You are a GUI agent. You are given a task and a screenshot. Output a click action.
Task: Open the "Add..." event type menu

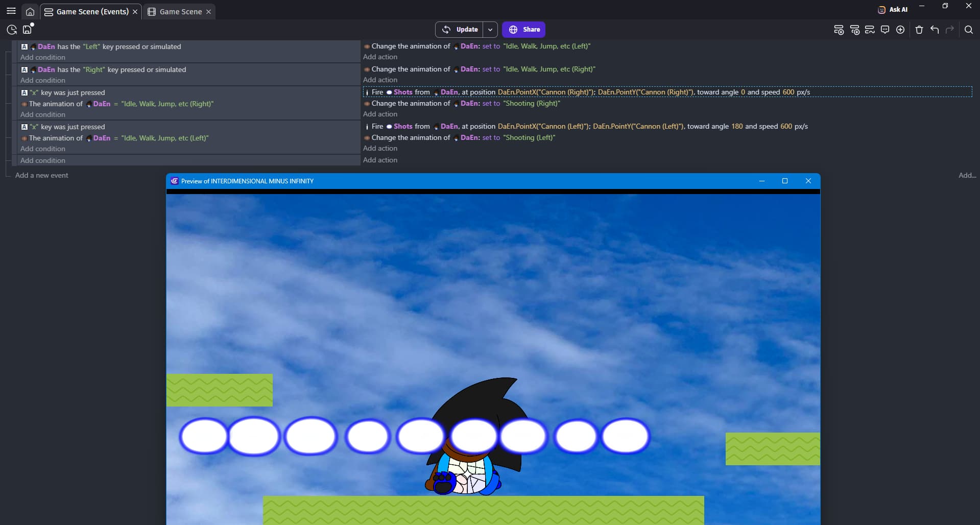coord(967,175)
